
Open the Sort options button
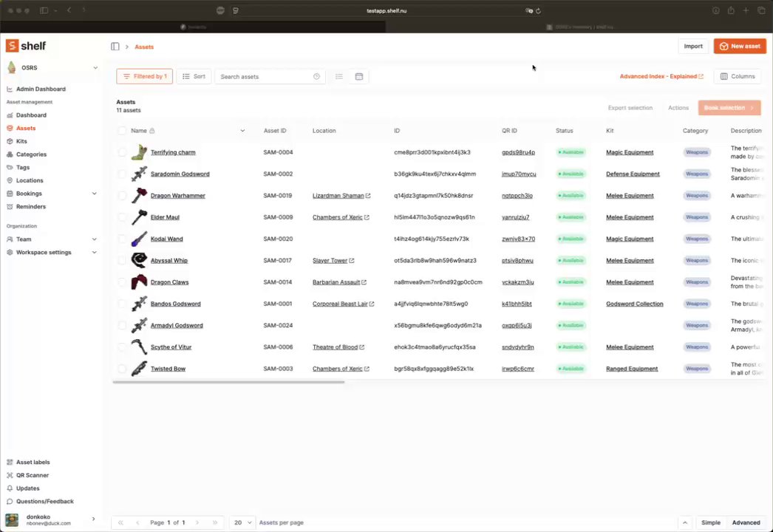point(194,76)
